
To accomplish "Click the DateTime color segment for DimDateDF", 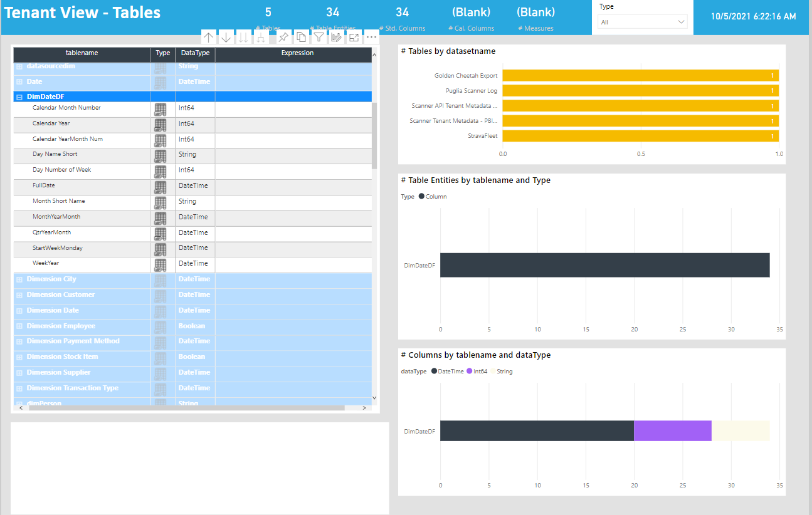I will coord(536,430).
